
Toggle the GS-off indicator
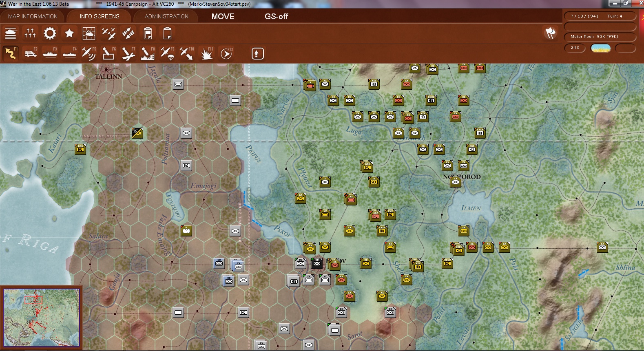(276, 16)
